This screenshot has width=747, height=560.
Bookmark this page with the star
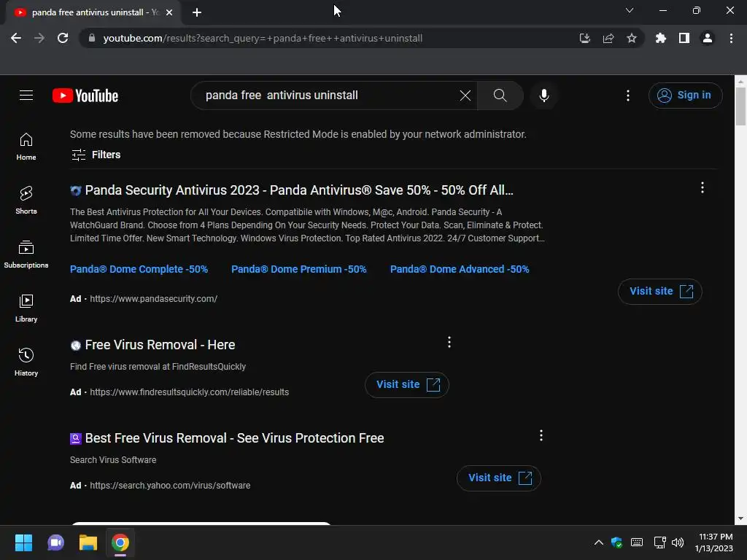632,38
